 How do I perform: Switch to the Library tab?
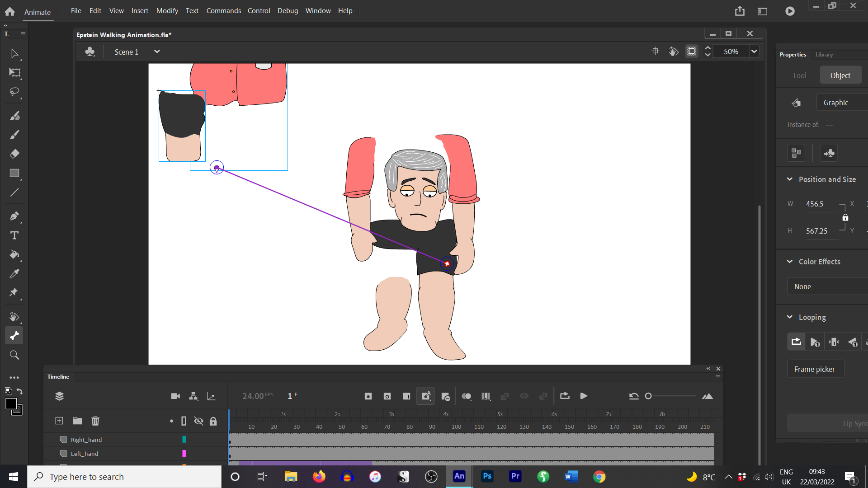pos(824,54)
